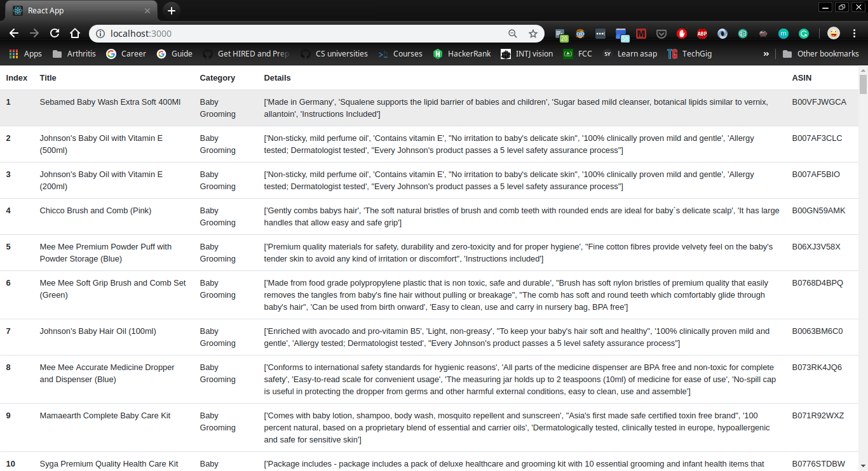Select Johnson's Baby Hair Oil (100ml) title
868x471 pixels.
[98, 331]
